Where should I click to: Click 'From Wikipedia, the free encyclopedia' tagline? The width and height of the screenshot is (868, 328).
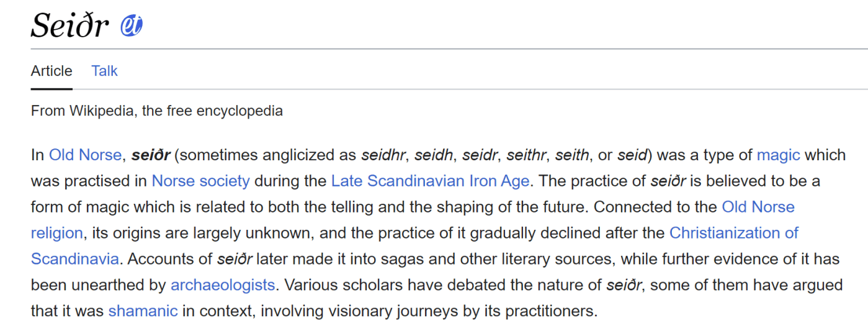157,111
